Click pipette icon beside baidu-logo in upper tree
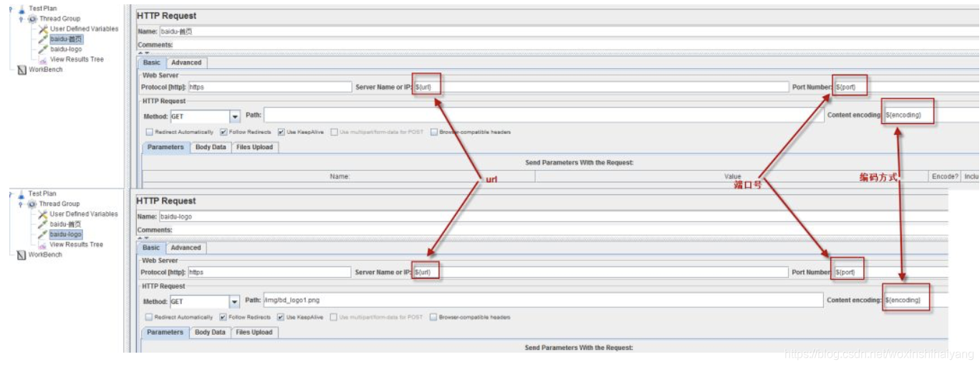 [x=43, y=49]
